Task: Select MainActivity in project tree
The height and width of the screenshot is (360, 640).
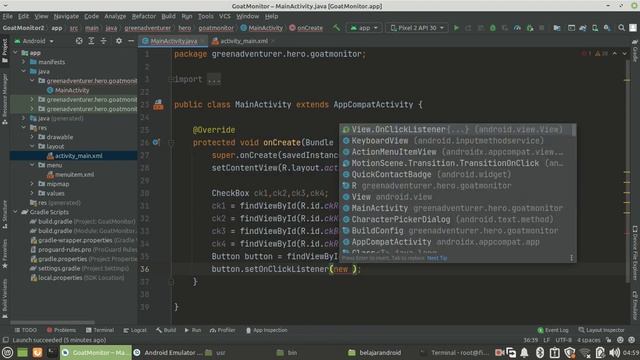Action: (72, 90)
